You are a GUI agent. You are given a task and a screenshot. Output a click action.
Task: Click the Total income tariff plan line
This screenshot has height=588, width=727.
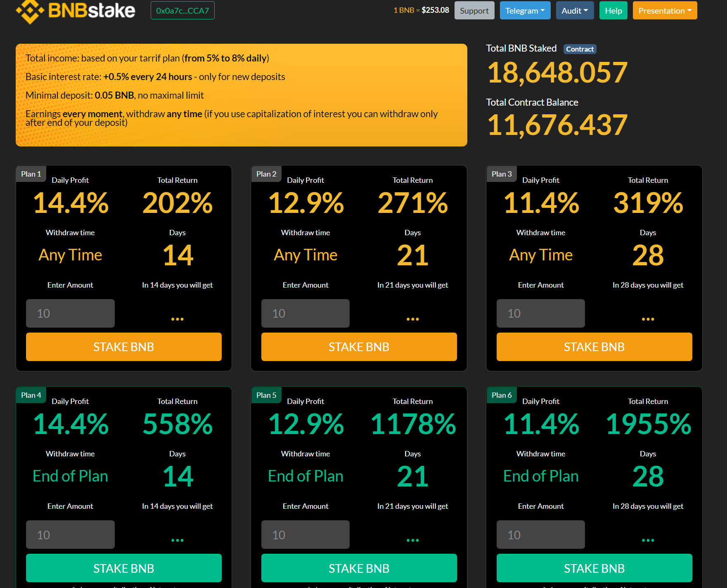pyautogui.click(x=147, y=58)
